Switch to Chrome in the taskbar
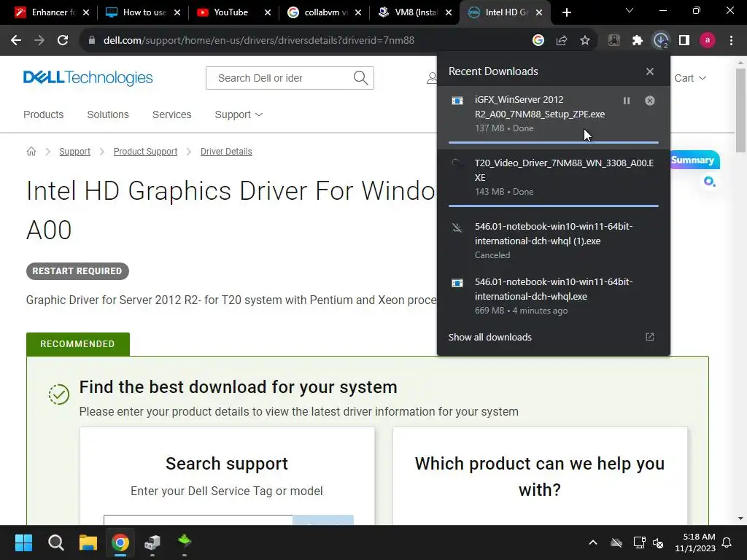747x560 pixels. (120, 542)
